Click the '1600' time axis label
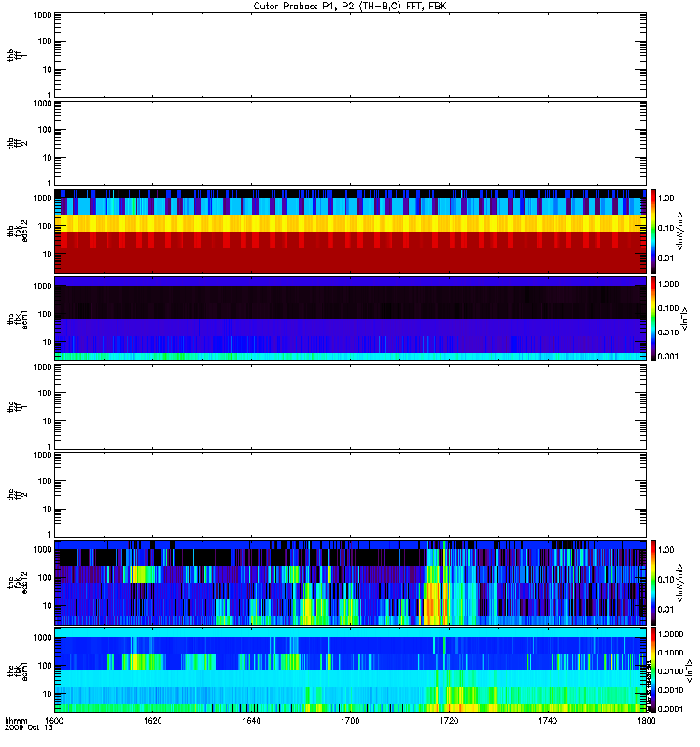The height and width of the screenshot is (747, 700). (54, 720)
